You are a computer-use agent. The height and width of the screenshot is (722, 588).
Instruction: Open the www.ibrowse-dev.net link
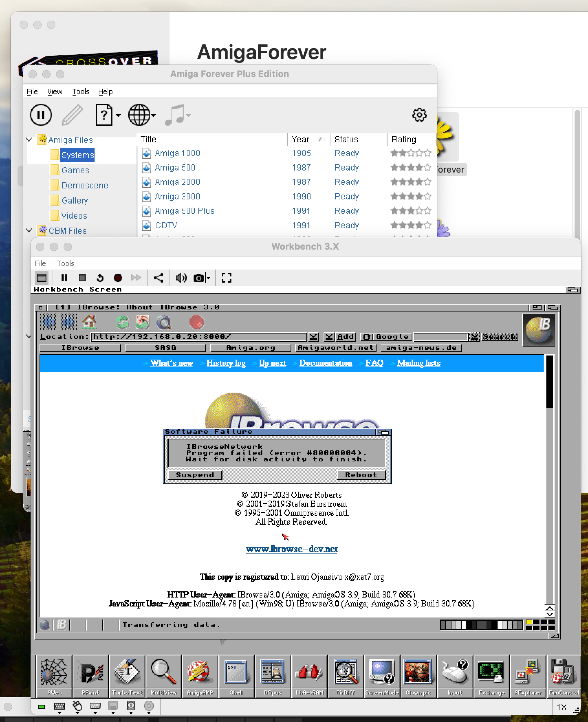tap(292, 549)
